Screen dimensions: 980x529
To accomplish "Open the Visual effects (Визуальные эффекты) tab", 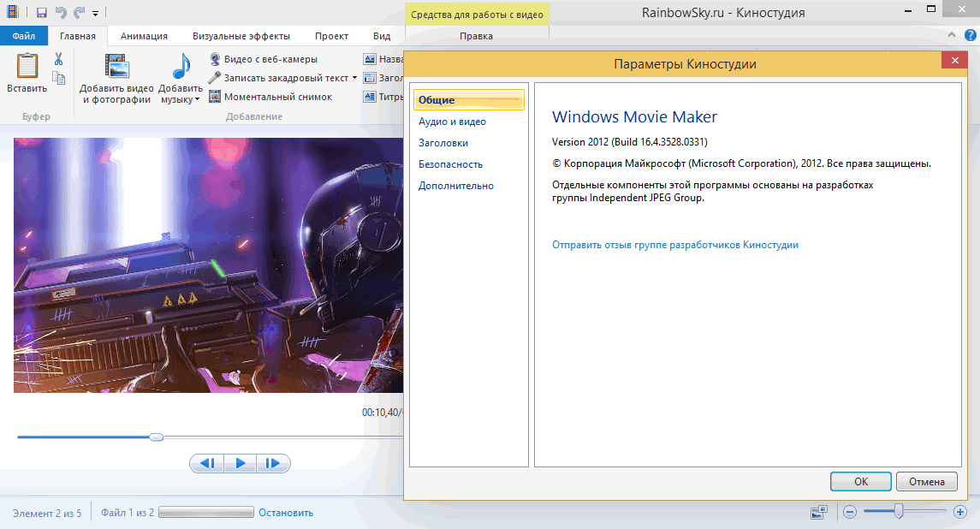I will [x=241, y=36].
